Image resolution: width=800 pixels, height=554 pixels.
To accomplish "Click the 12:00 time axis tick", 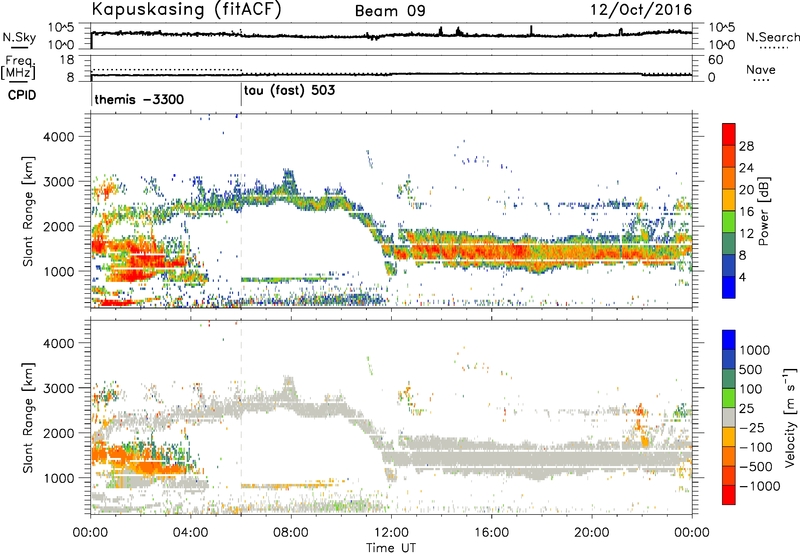I will pyautogui.click(x=391, y=533).
